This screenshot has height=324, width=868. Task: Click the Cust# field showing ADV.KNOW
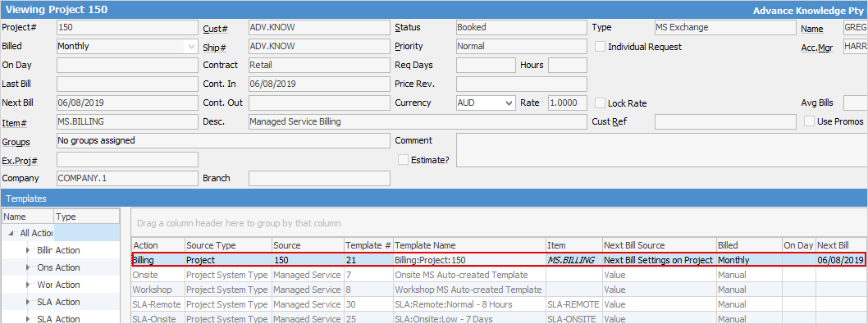click(x=319, y=28)
